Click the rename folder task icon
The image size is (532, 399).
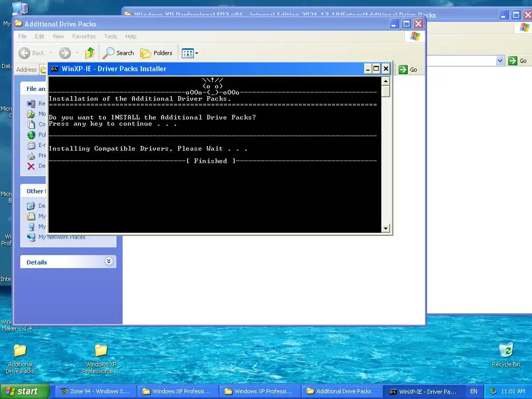tap(31, 103)
